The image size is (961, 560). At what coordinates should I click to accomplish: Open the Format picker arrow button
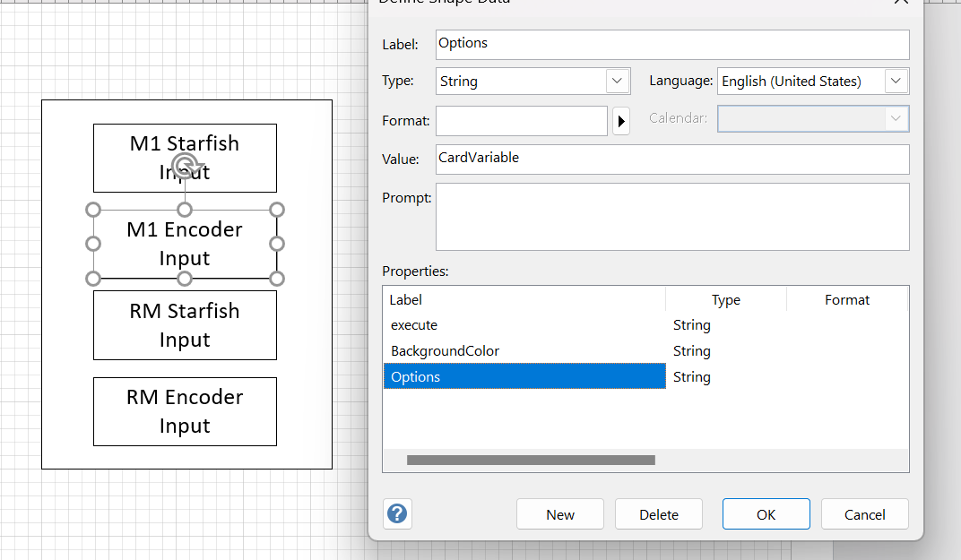621,121
